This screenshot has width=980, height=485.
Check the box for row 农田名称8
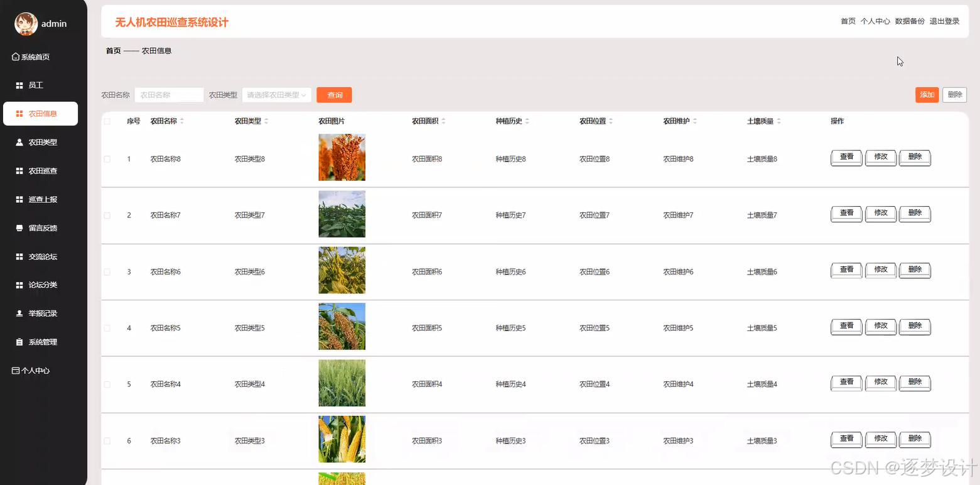point(107,160)
